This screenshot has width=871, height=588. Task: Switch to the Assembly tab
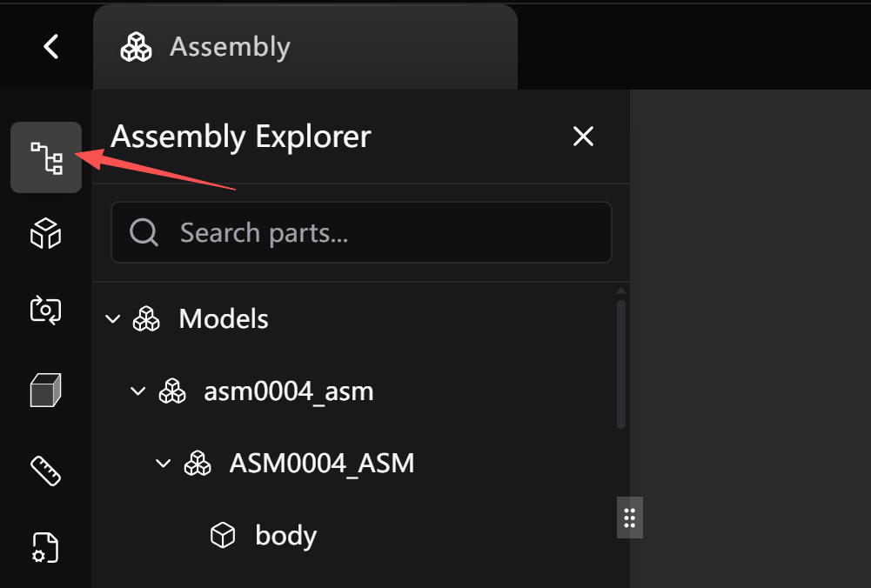[x=230, y=47]
